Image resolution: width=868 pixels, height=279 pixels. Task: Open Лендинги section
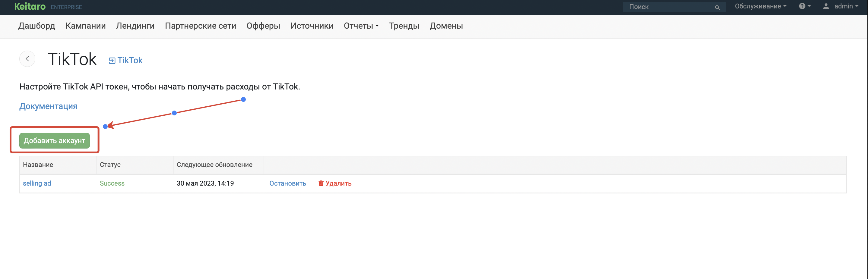(x=135, y=26)
